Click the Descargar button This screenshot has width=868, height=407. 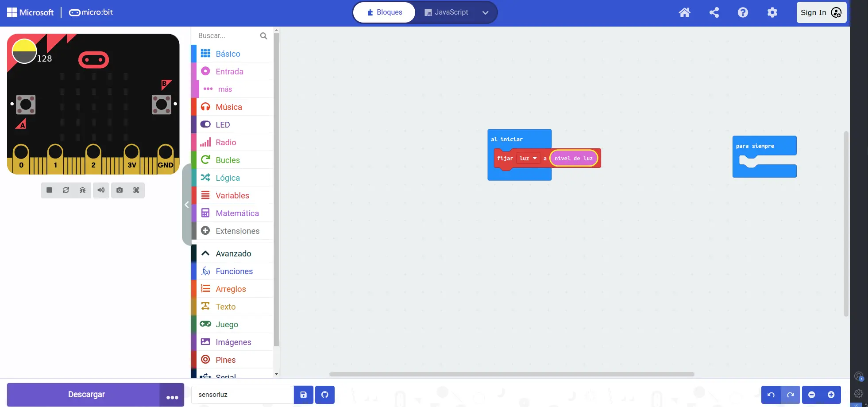(x=86, y=395)
